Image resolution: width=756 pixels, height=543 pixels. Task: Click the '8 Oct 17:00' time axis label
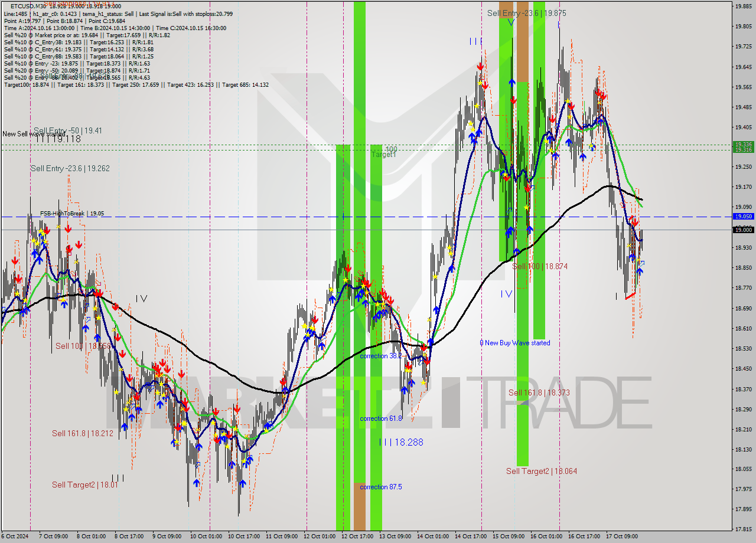pyautogui.click(x=130, y=537)
